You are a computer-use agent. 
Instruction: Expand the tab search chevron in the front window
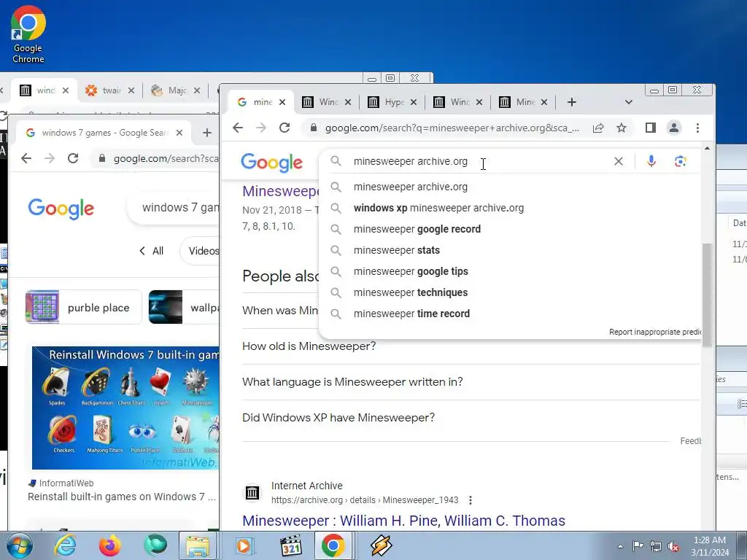(628, 102)
